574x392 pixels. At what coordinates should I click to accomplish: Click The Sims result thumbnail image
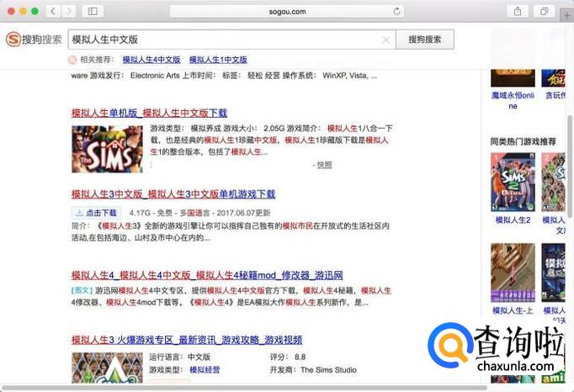[x=107, y=149]
